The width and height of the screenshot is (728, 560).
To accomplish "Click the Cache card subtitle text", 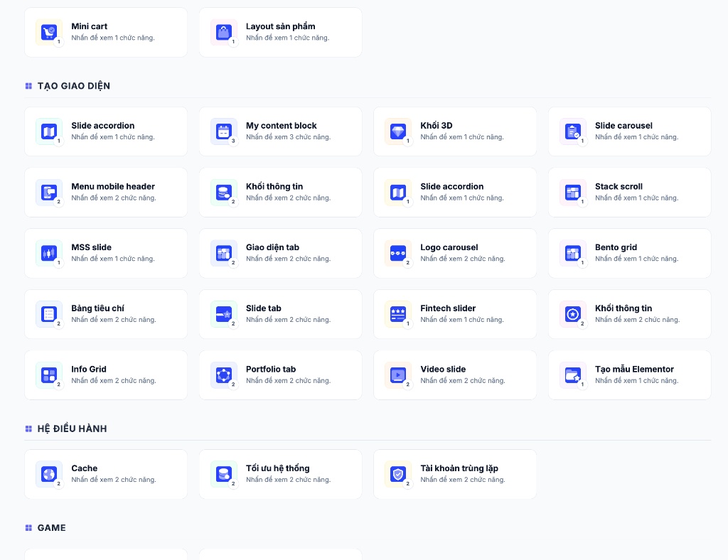I will click(x=113, y=480).
